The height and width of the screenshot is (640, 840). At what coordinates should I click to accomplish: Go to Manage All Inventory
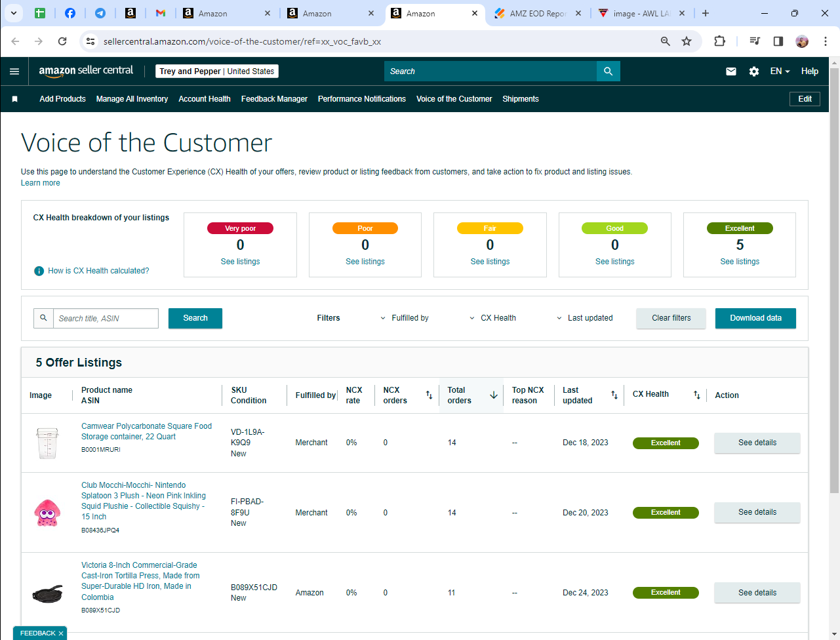(x=132, y=99)
